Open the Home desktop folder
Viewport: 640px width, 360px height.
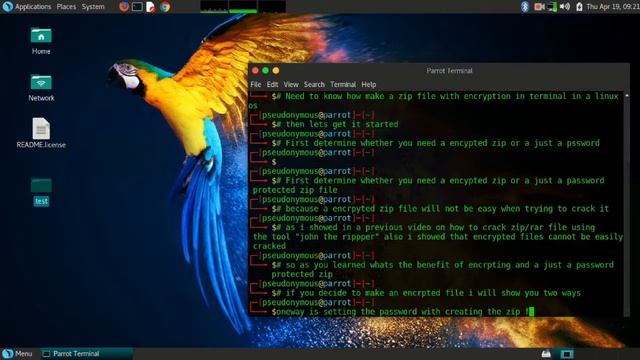click(x=41, y=41)
